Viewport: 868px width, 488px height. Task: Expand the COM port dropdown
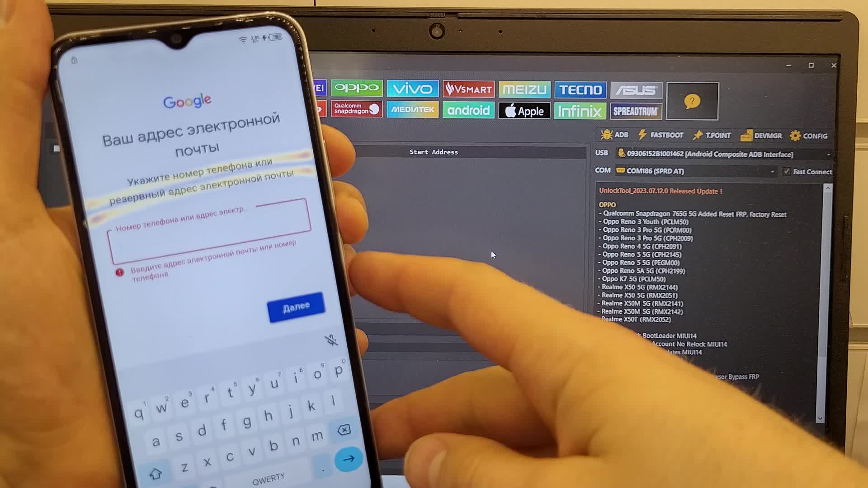(772, 171)
